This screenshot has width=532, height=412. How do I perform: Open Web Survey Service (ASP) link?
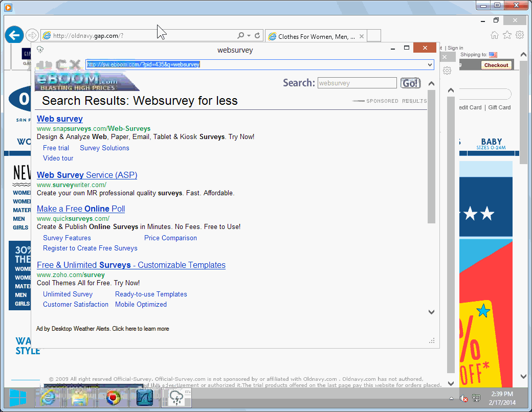[x=87, y=175]
